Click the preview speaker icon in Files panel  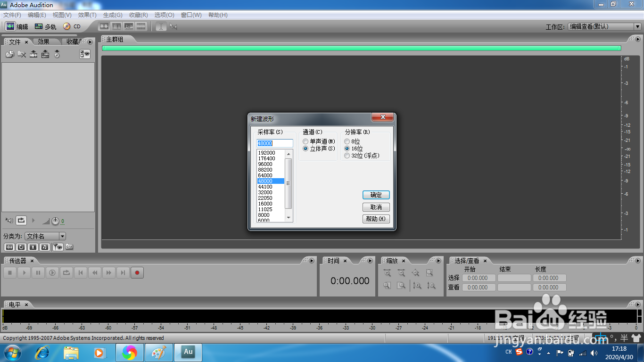coord(9,220)
